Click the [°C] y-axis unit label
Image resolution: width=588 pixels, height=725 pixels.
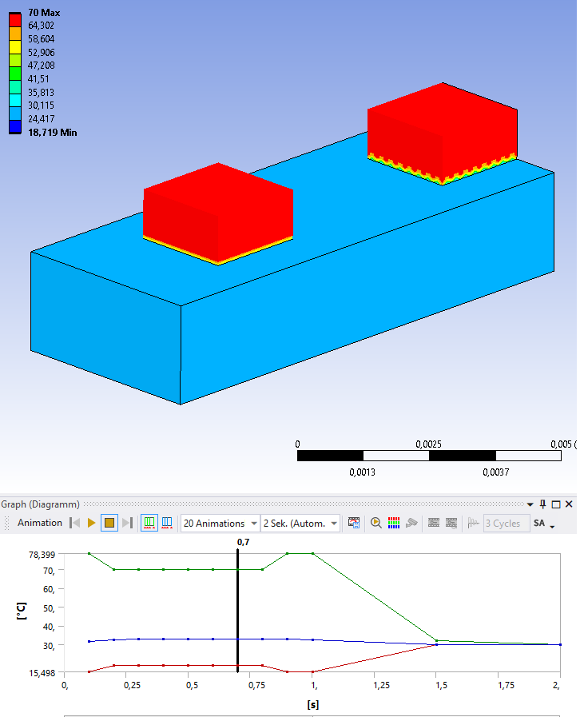pyautogui.click(x=22, y=611)
